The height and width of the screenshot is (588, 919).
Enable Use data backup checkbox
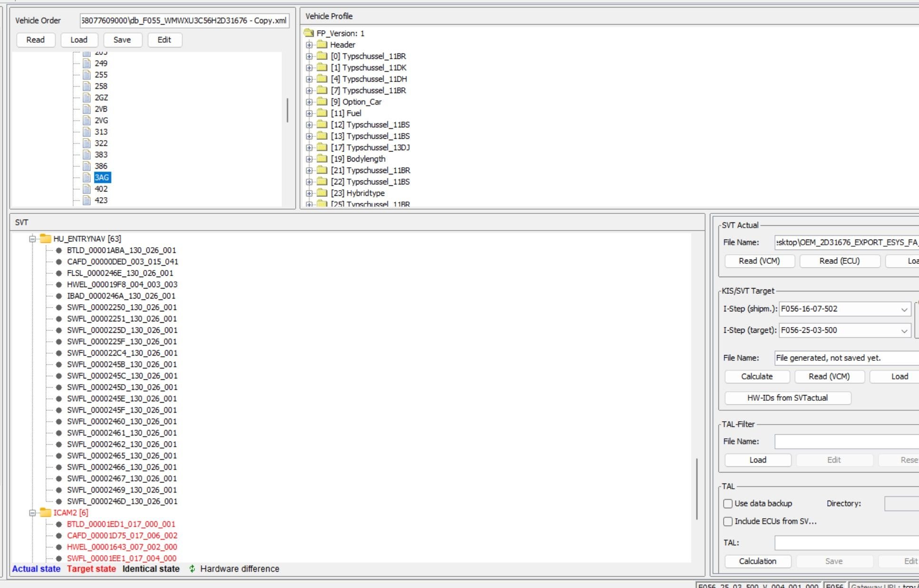point(728,503)
